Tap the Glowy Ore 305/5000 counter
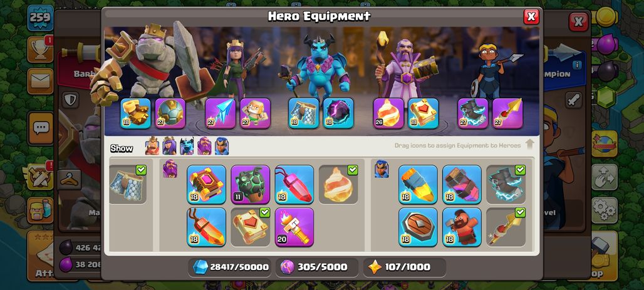 (x=318, y=267)
